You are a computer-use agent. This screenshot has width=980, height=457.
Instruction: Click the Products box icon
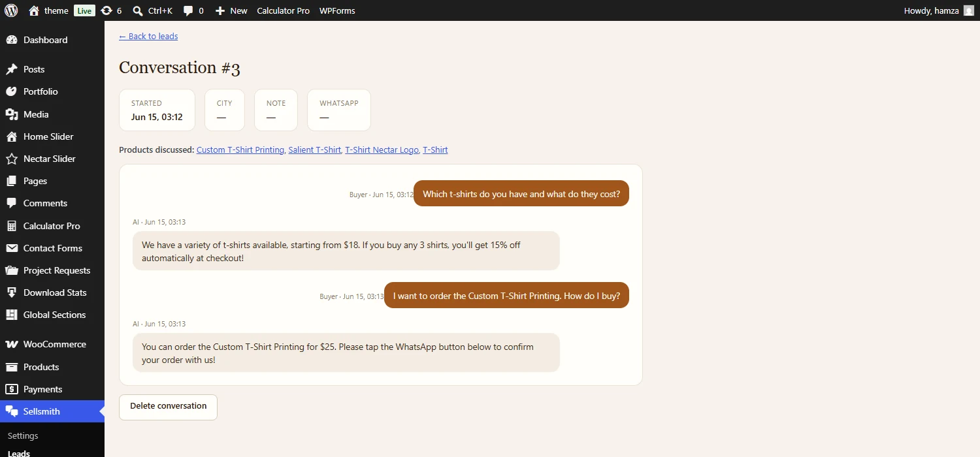11,367
